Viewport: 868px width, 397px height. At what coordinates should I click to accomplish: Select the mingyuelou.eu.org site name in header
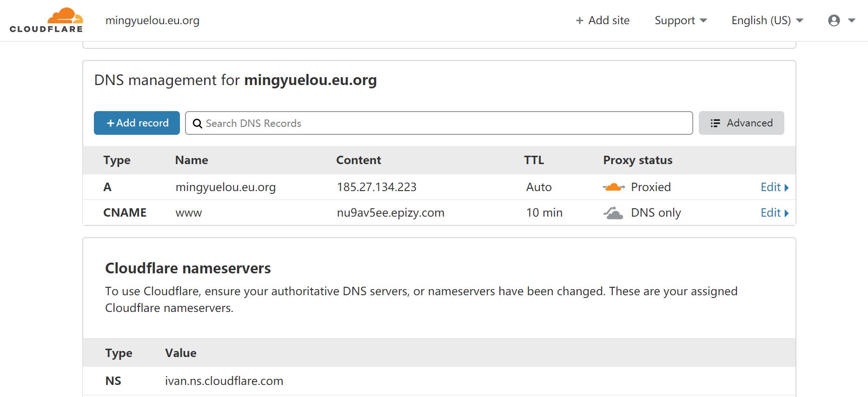point(152,20)
